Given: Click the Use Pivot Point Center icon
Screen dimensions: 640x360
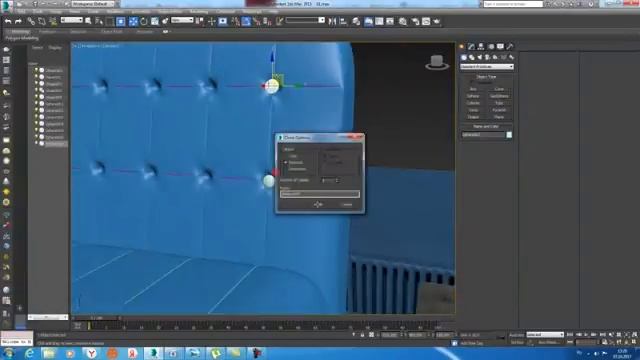Looking at the screenshot, I should (x=200, y=21).
